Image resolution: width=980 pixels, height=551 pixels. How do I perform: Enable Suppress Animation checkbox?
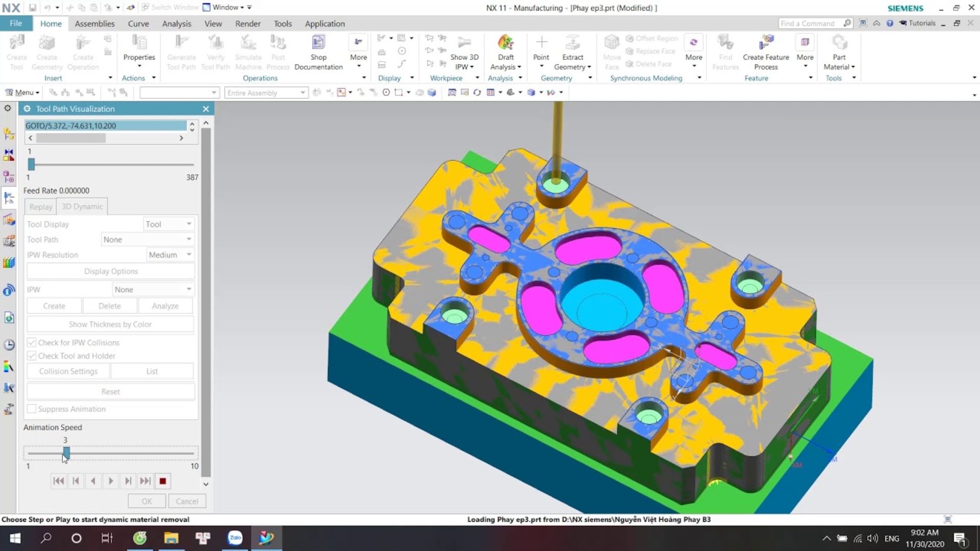32,409
